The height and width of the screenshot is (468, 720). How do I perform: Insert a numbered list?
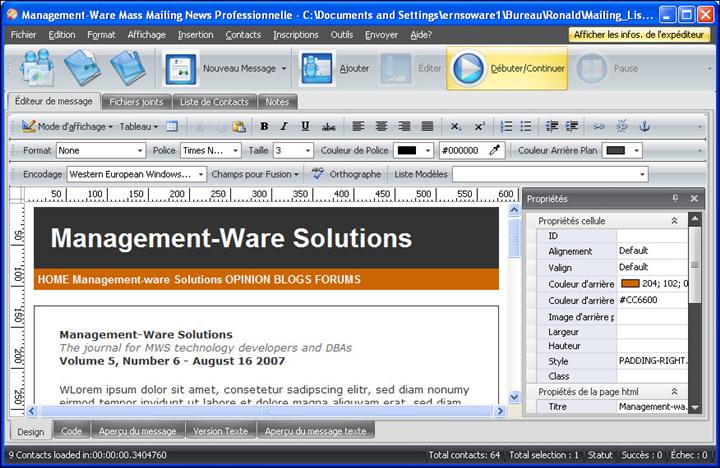506,126
